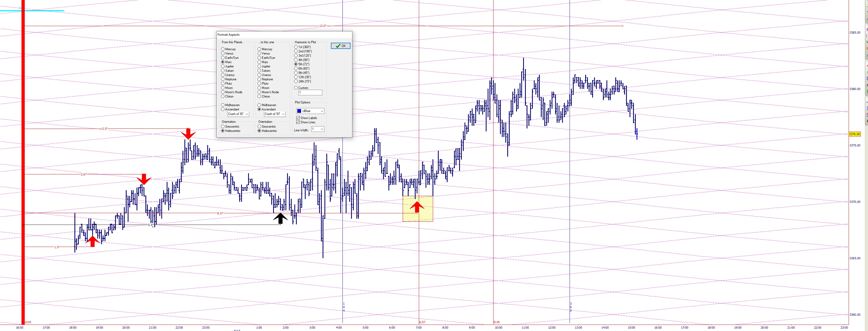Set From planet orientation to Heliocentric
The image size is (868, 331).
coord(231,131)
